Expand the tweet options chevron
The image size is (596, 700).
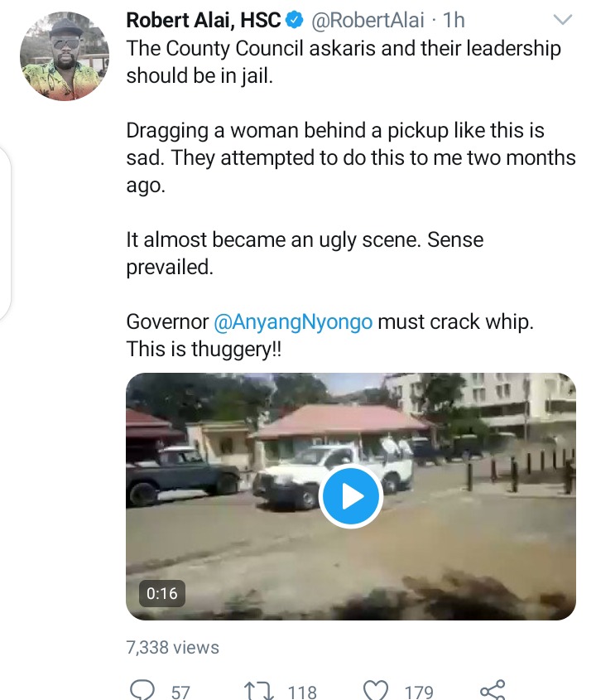pyautogui.click(x=563, y=20)
